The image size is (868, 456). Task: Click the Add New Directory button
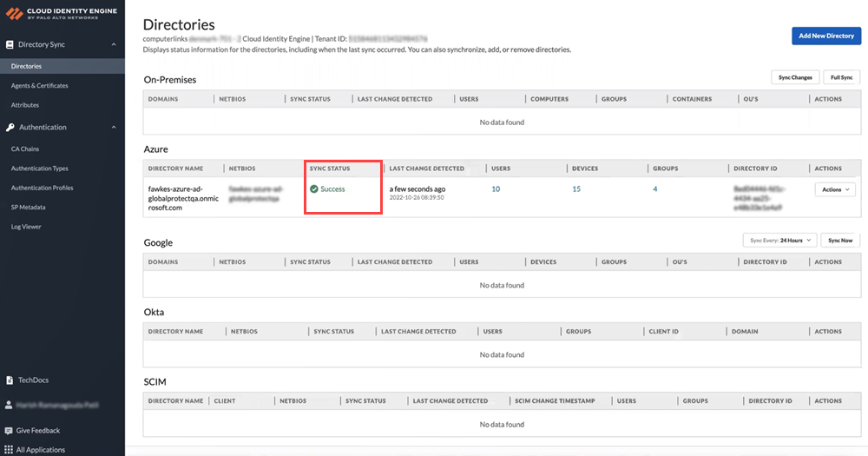[x=825, y=36]
